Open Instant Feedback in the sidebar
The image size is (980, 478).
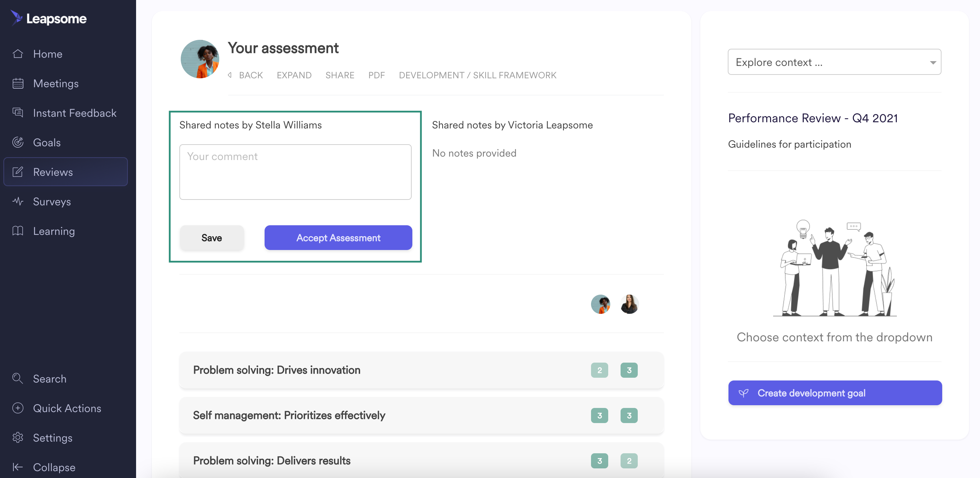tap(75, 113)
